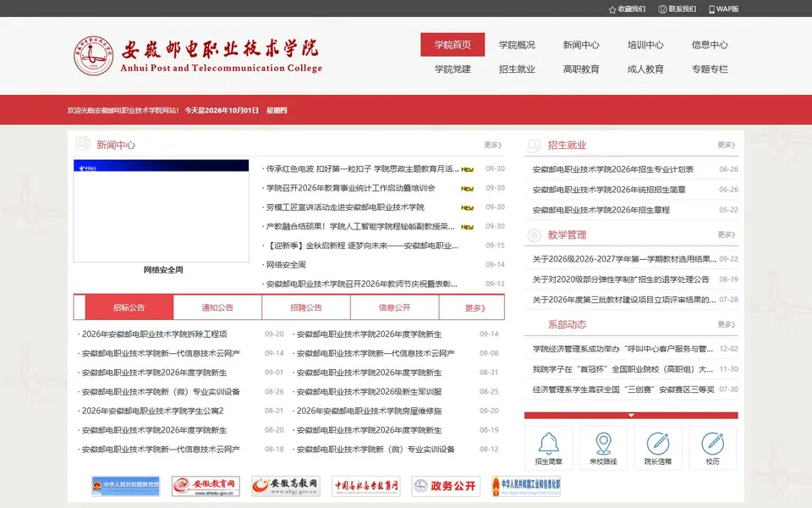Open news 劳模工匠宣讲活动走进安徽邮电职业技术学院

click(x=345, y=207)
